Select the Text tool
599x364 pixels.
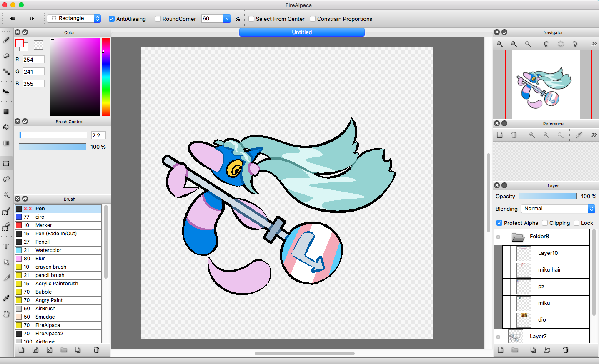coord(6,247)
